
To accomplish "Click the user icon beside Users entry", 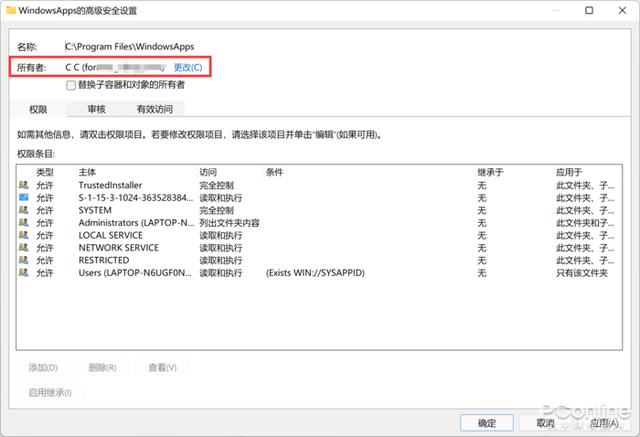I will coord(24,273).
